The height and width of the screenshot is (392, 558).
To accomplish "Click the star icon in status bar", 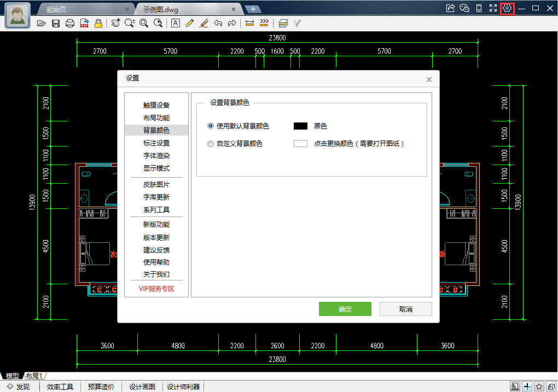I will click(539, 387).
